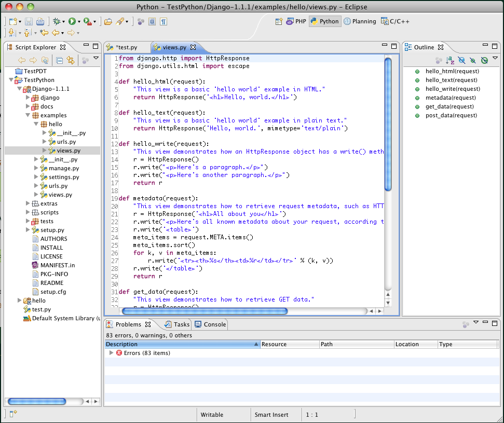Click the Script Explorer horizontal scrollbar thumb
Viewport: 504px width, 423px height.
37,401
